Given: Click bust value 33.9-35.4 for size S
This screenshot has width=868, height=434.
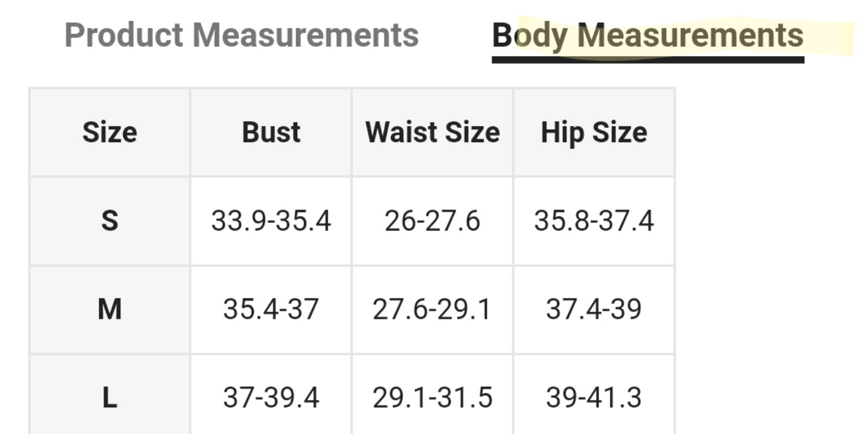Looking at the screenshot, I should [271, 221].
